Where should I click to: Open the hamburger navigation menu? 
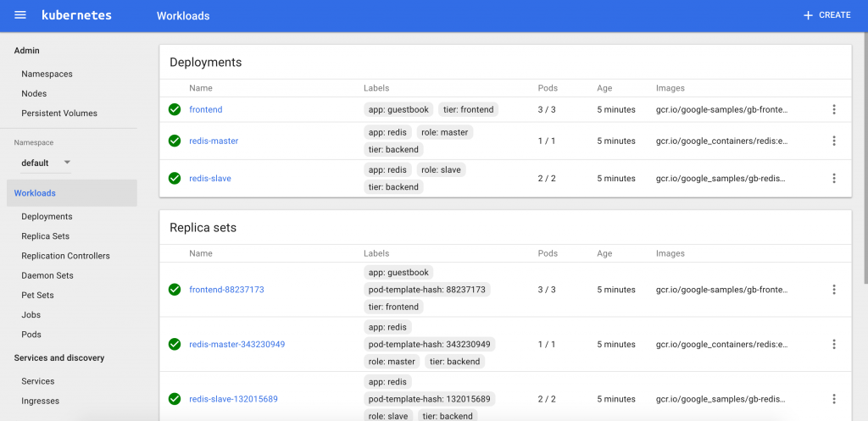tap(20, 15)
